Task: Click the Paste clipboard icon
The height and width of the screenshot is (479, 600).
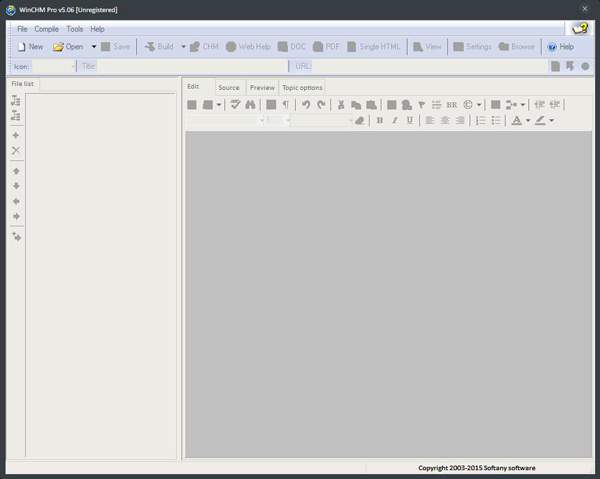Action: tap(371, 105)
